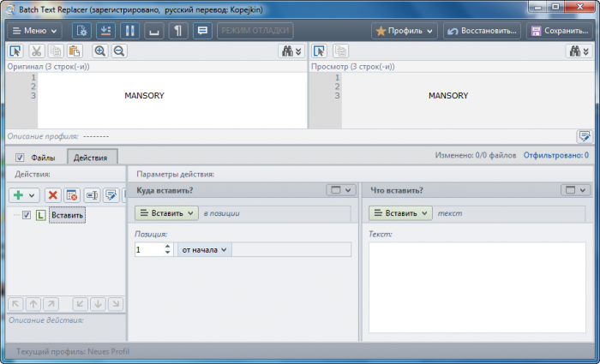This screenshot has width=600, height=364.
Task: Click MANSORY text in the Просмотр pane
Action: 448,96
